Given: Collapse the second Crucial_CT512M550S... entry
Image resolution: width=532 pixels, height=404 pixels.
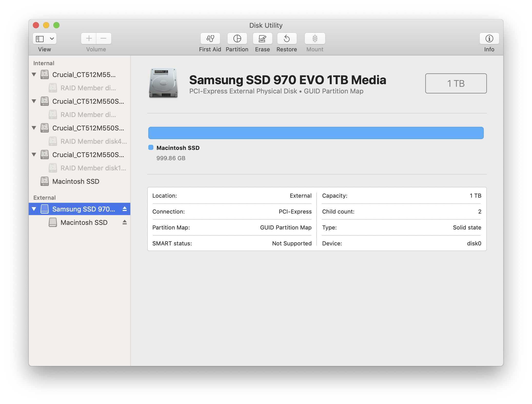Looking at the screenshot, I should click(35, 101).
